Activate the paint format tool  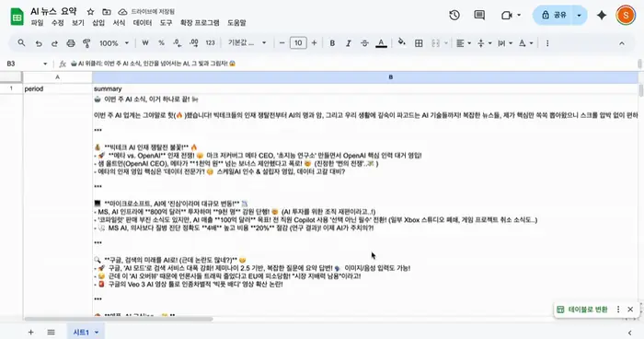[x=86, y=43]
